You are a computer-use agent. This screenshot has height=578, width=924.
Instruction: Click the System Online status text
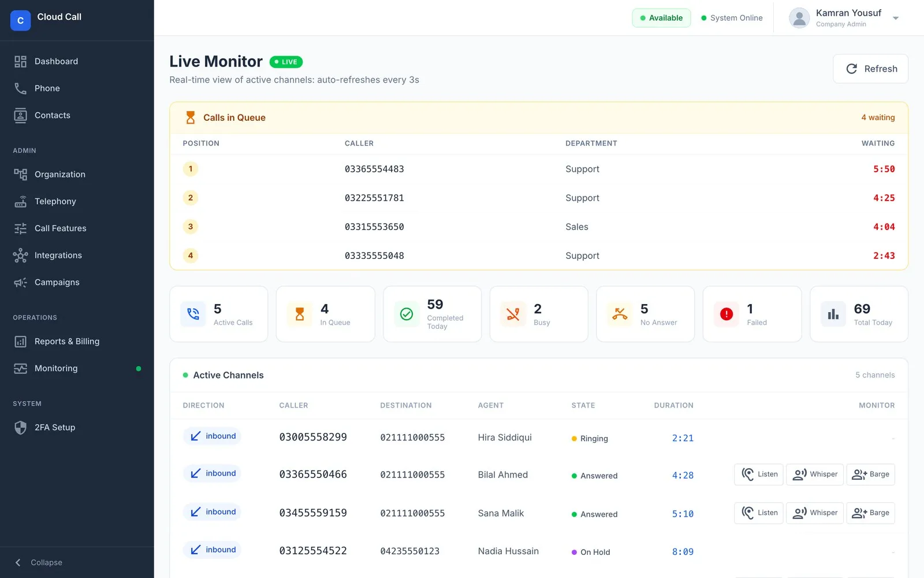click(736, 18)
